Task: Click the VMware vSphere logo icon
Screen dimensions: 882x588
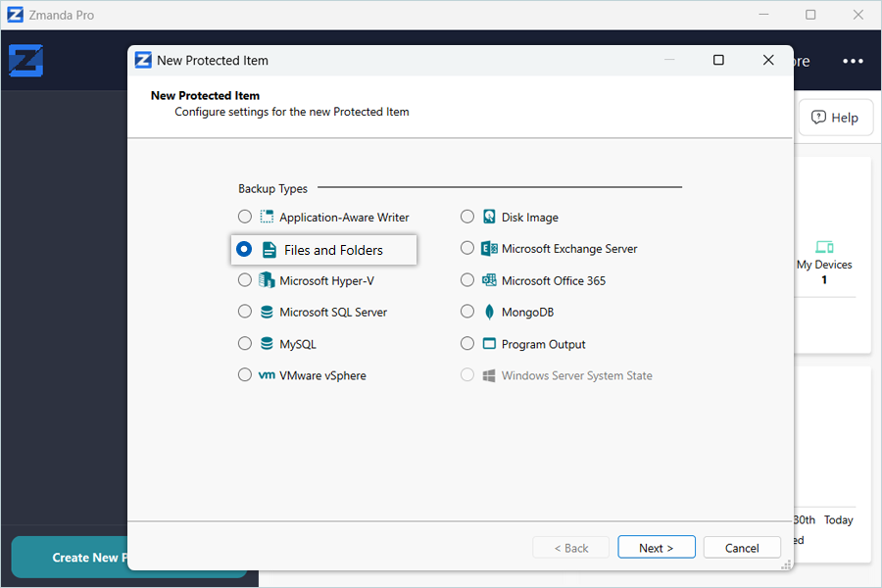Action: [x=267, y=375]
